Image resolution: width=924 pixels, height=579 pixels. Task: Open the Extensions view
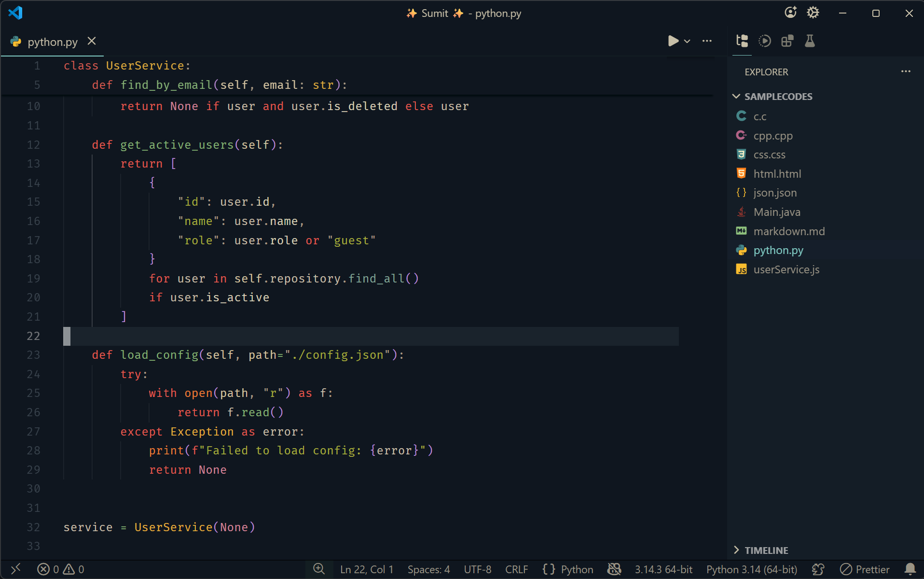[x=786, y=41]
